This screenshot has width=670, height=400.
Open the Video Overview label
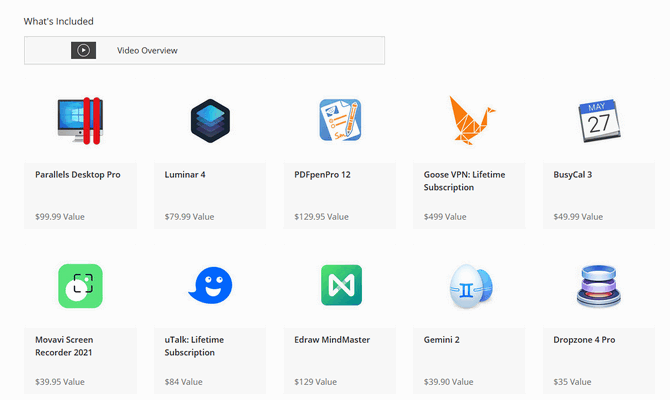point(147,50)
